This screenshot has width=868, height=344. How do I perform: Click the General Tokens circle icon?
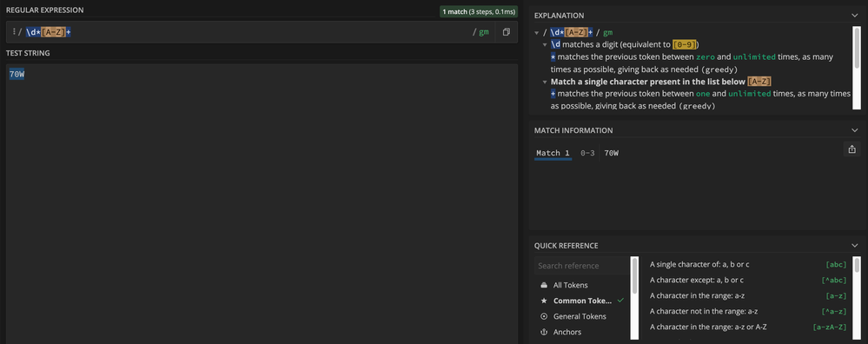coord(544,316)
